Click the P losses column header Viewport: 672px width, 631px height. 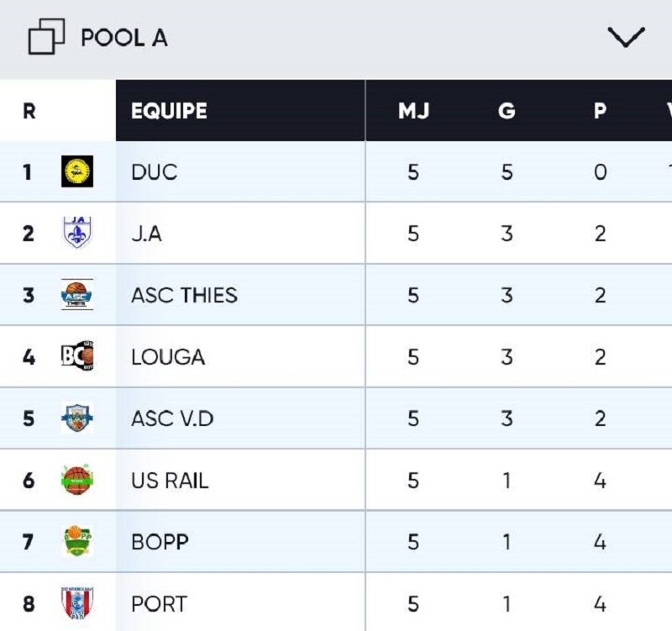point(600,111)
